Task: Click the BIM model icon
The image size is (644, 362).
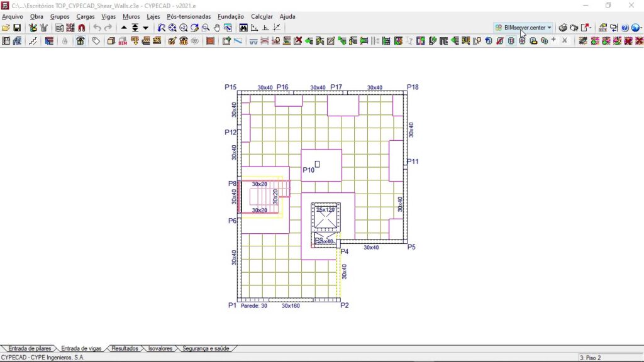Action: [123, 41]
